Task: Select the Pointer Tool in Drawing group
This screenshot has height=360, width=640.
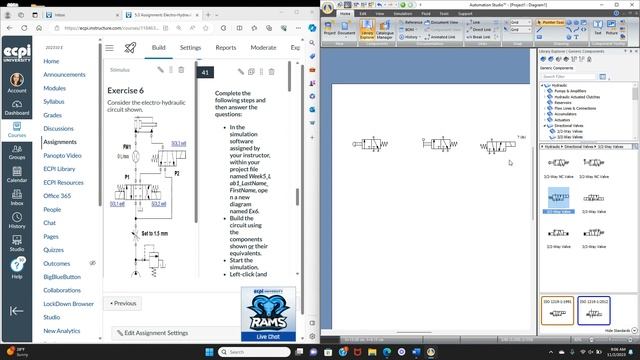Action: (550, 22)
